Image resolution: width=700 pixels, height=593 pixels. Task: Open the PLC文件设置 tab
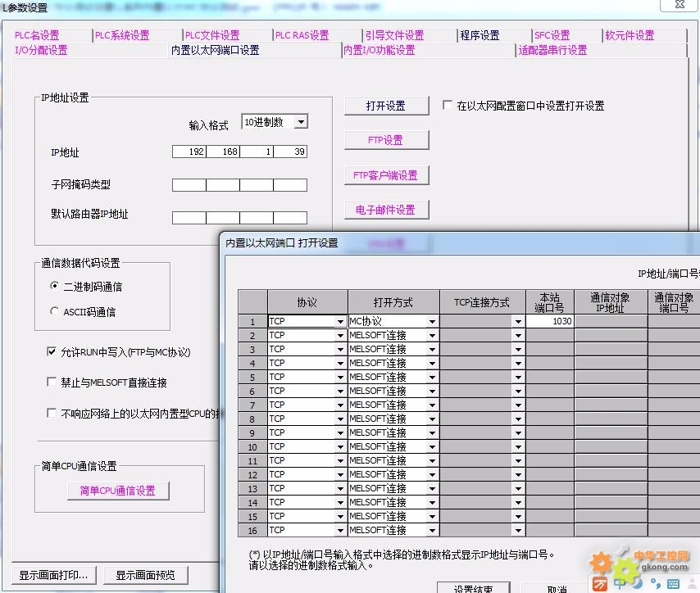[212, 35]
